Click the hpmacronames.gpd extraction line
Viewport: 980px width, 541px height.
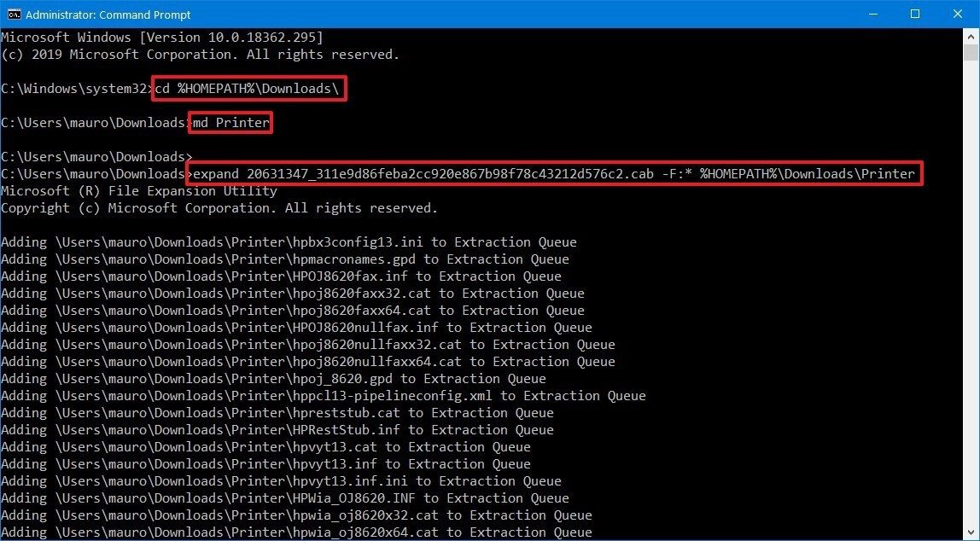coord(285,259)
